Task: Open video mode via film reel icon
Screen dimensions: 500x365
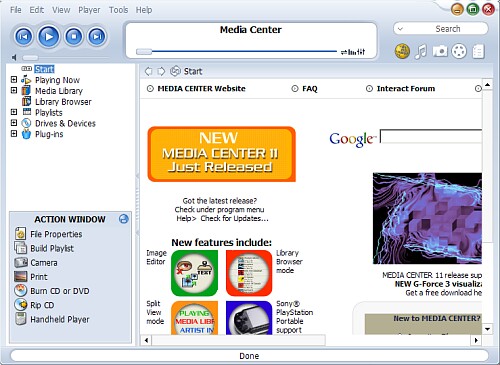Action: click(459, 51)
